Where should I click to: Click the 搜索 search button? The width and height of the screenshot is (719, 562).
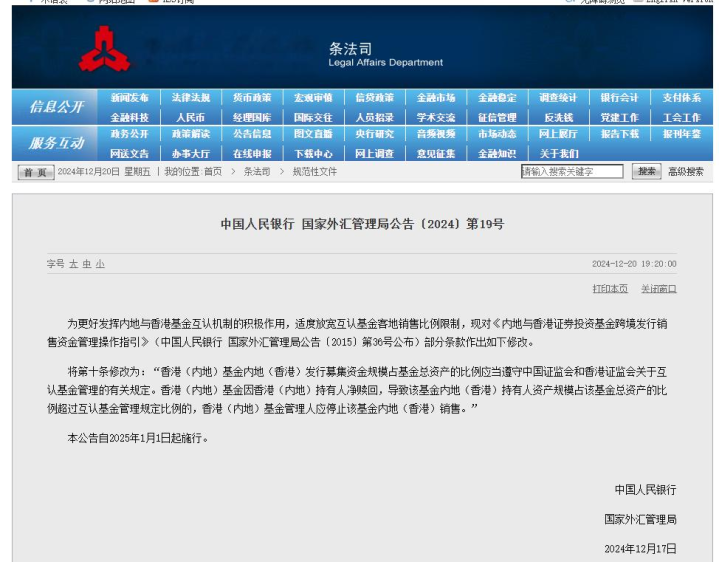(646, 172)
